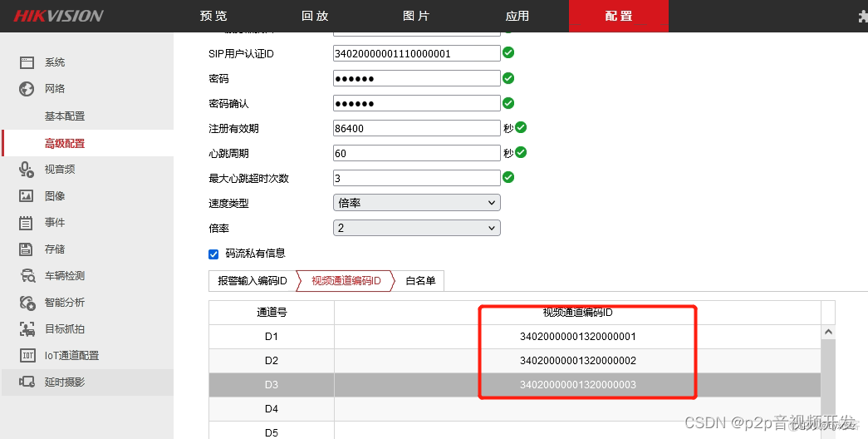Select the D2 channel row
This screenshot has width=868, height=439.
click(x=515, y=361)
